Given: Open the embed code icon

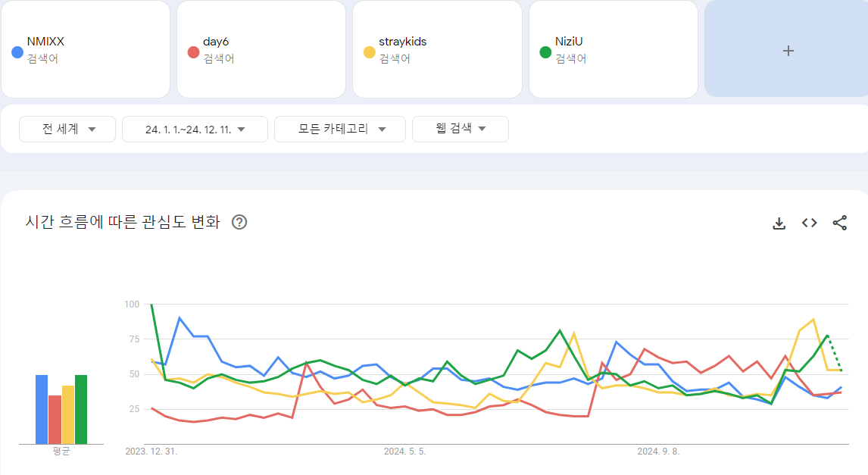Looking at the screenshot, I should (810, 223).
